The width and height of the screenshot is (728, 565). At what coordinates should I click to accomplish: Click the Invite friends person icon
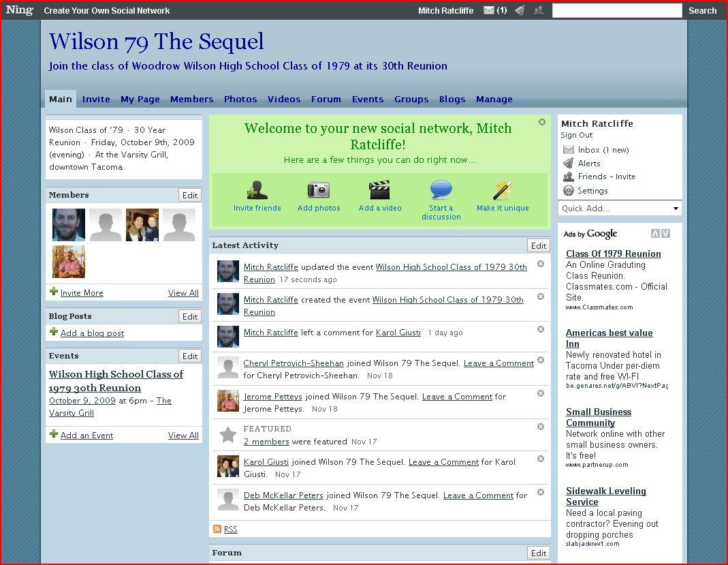coord(257,190)
